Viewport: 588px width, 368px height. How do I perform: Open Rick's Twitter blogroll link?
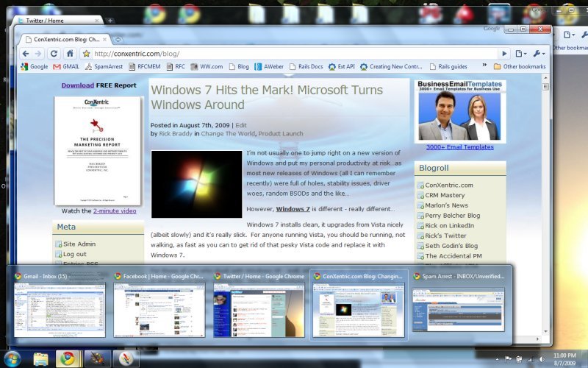tap(445, 236)
